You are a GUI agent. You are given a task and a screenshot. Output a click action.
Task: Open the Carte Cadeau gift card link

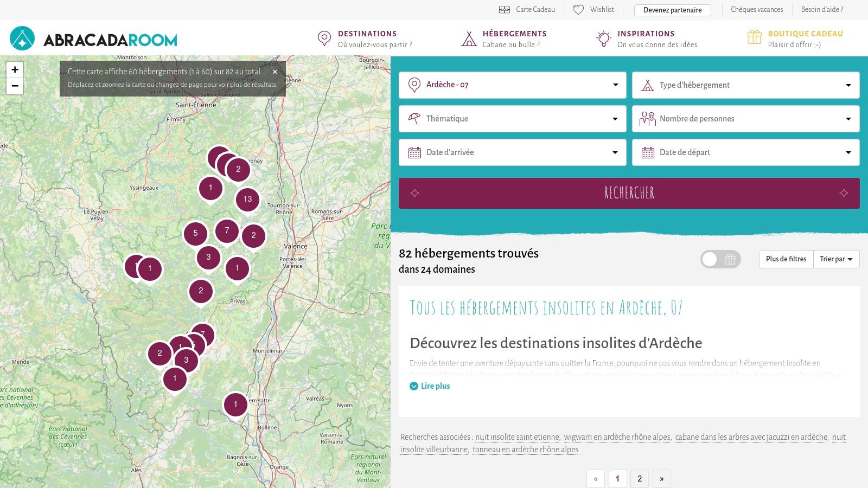[x=527, y=10]
